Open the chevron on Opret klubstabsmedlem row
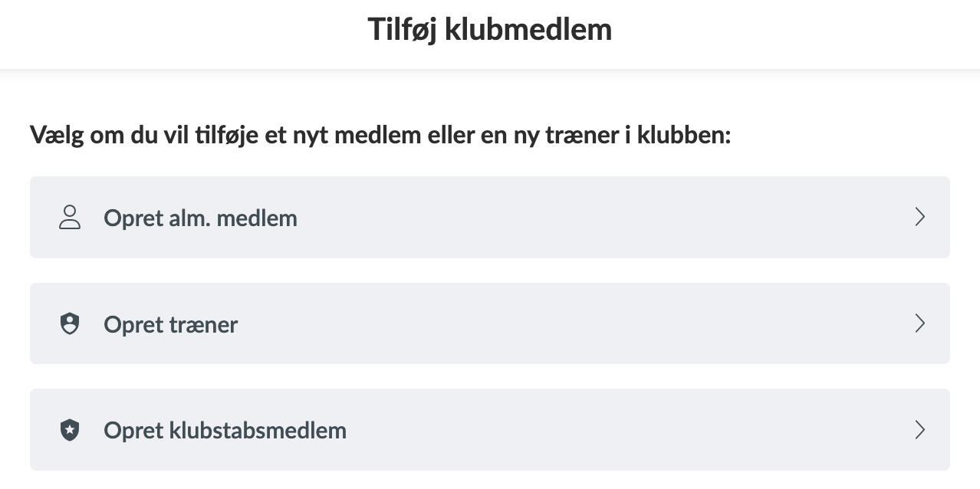980x489 pixels. click(920, 430)
